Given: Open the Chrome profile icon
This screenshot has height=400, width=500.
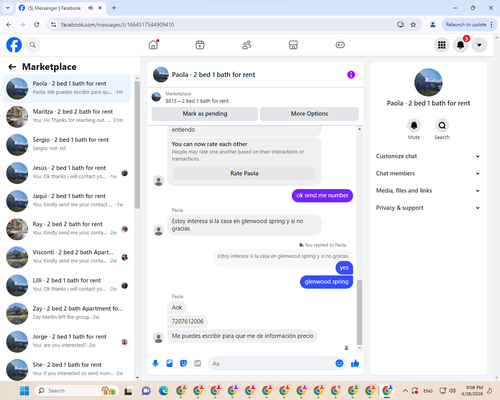Looking at the screenshot, I should tap(433, 25).
